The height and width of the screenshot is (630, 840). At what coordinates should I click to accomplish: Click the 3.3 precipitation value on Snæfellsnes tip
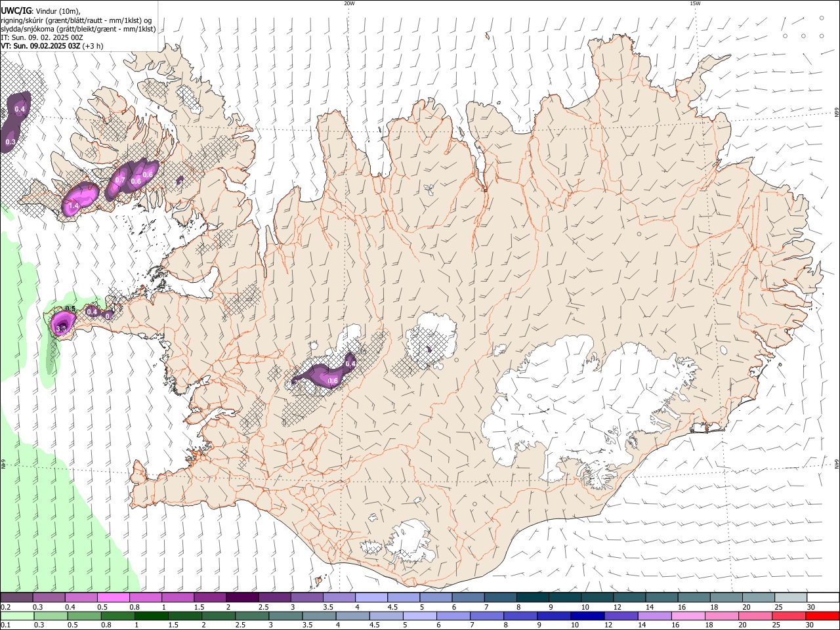click(62, 328)
